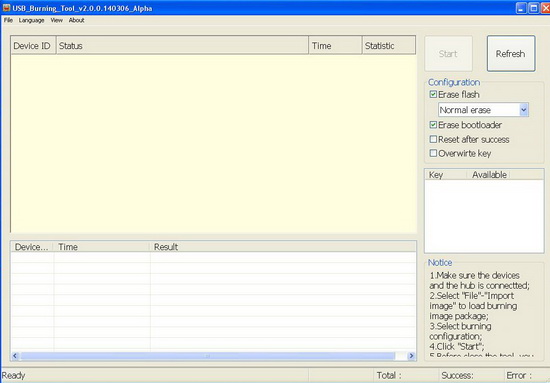Click the Device... column header in log table

pos(33,247)
